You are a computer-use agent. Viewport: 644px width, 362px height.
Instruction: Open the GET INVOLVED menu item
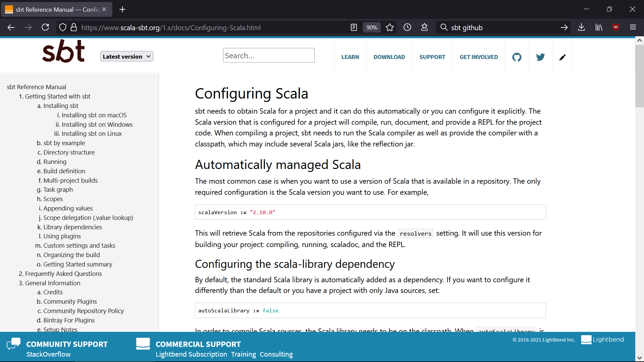tap(479, 57)
